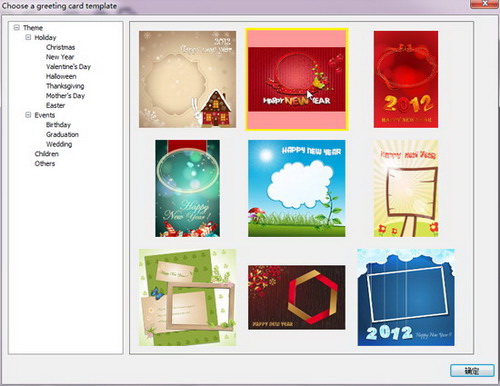The image size is (500, 386).
Task: Select the Holiday category
Action: (x=45, y=37)
